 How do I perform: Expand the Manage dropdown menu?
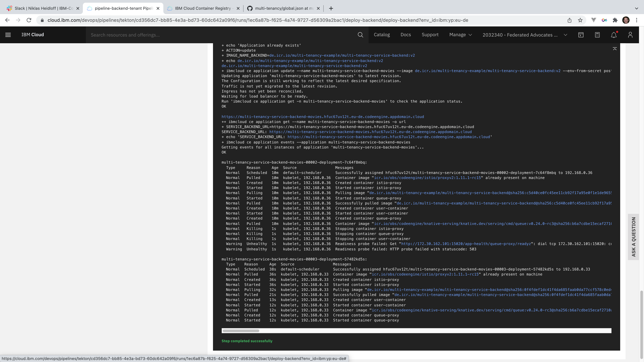click(x=461, y=35)
